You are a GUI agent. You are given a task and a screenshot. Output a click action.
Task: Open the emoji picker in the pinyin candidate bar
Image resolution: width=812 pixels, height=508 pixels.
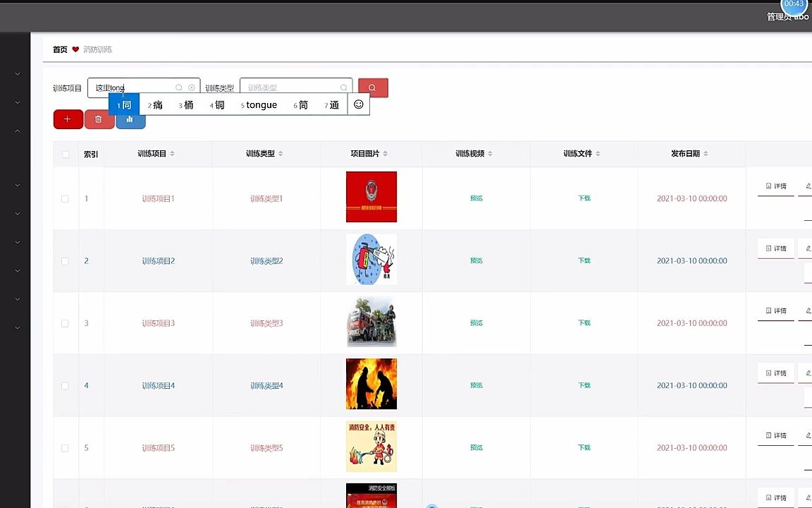click(358, 104)
